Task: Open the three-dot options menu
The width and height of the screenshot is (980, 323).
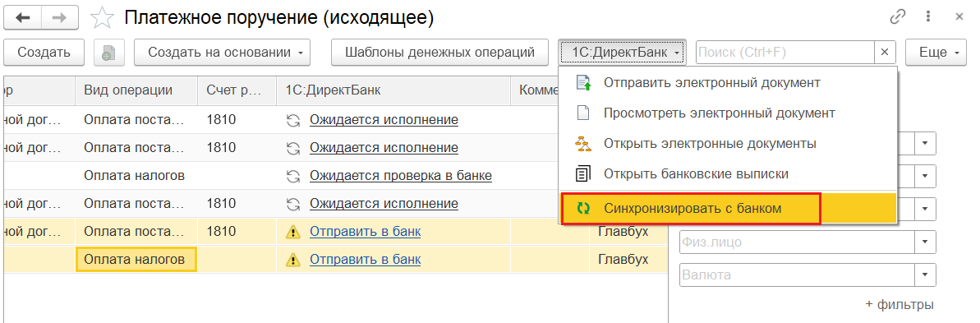Action: pyautogui.click(x=929, y=17)
